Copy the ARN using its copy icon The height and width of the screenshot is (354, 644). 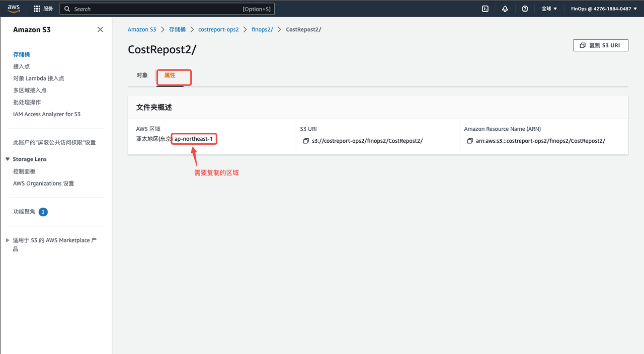click(469, 141)
